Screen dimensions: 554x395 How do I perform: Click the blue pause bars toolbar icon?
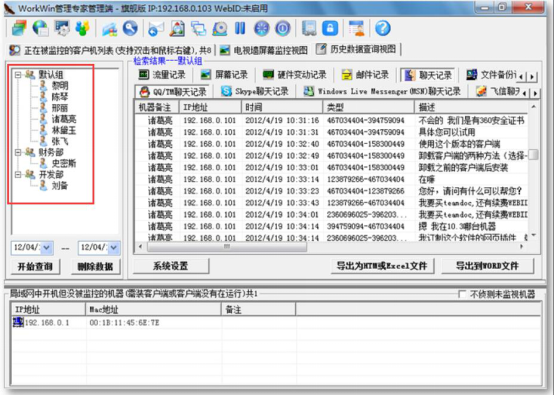click(x=240, y=28)
